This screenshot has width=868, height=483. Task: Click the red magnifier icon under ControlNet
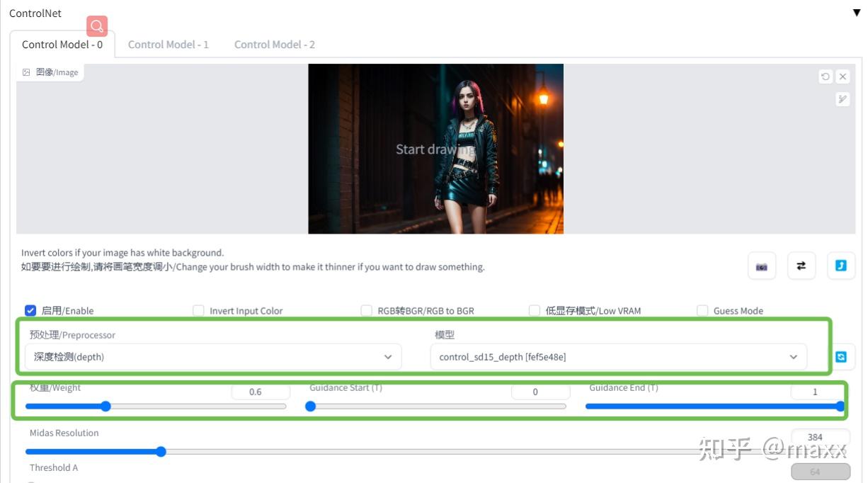(97, 26)
